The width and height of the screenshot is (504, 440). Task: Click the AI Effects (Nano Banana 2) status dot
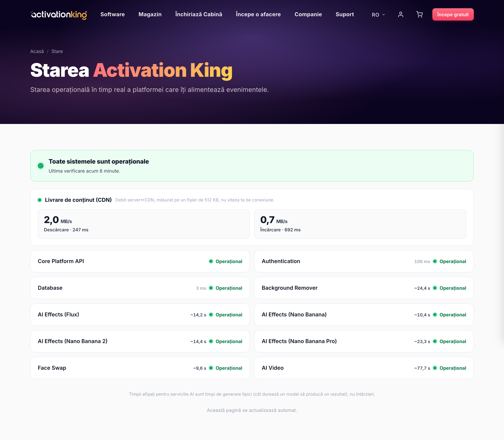point(211,341)
